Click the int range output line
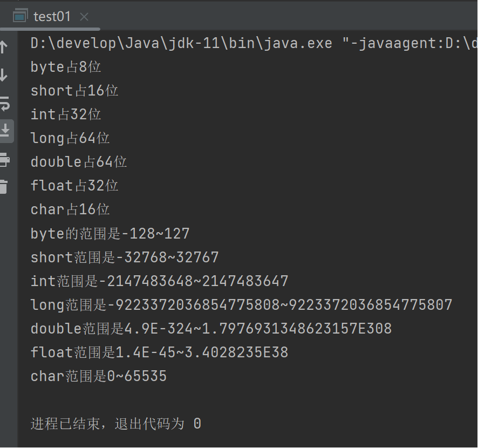The height and width of the screenshot is (448, 478). [159, 281]
